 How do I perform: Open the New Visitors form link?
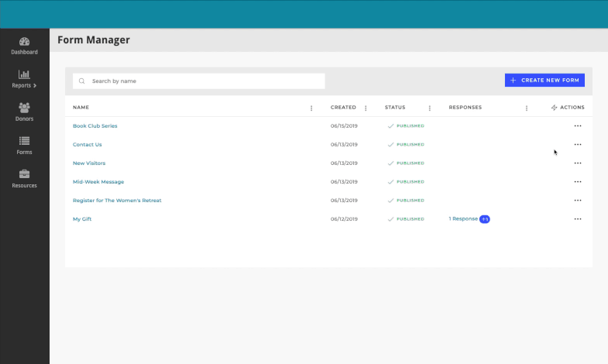(89, 163)
